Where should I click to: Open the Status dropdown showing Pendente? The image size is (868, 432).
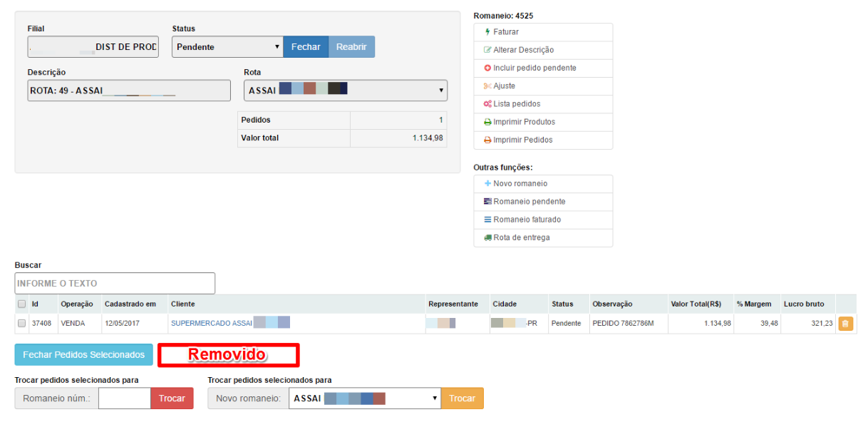(227, 47)
